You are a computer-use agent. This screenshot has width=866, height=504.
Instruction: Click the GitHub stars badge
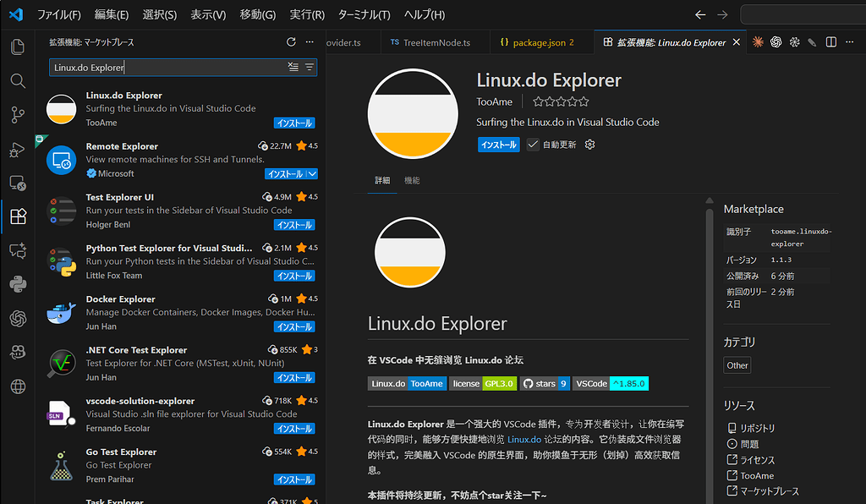545,384
